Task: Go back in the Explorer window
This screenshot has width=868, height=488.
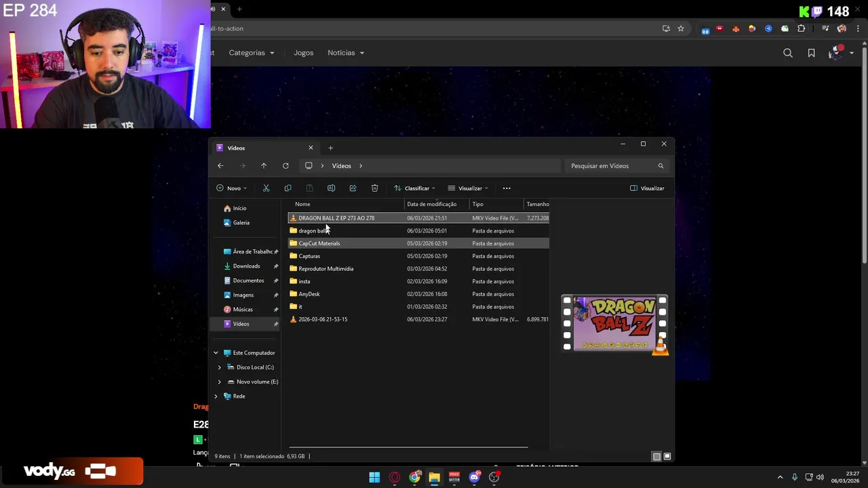Action: point(220,165)
